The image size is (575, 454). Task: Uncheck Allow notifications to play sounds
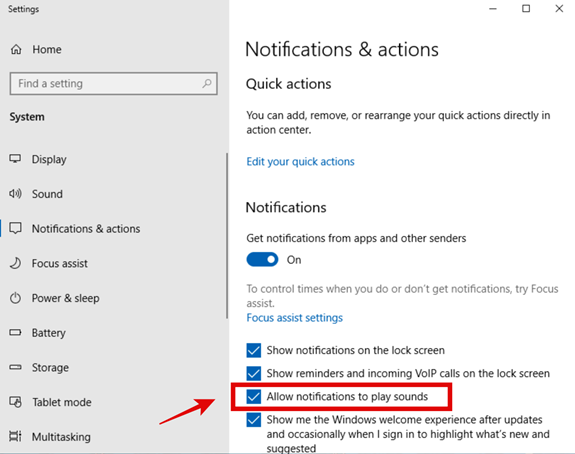(254, 396)
